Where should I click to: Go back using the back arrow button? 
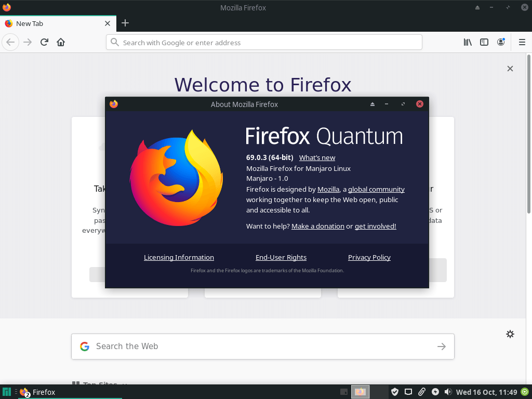point(10,43)
